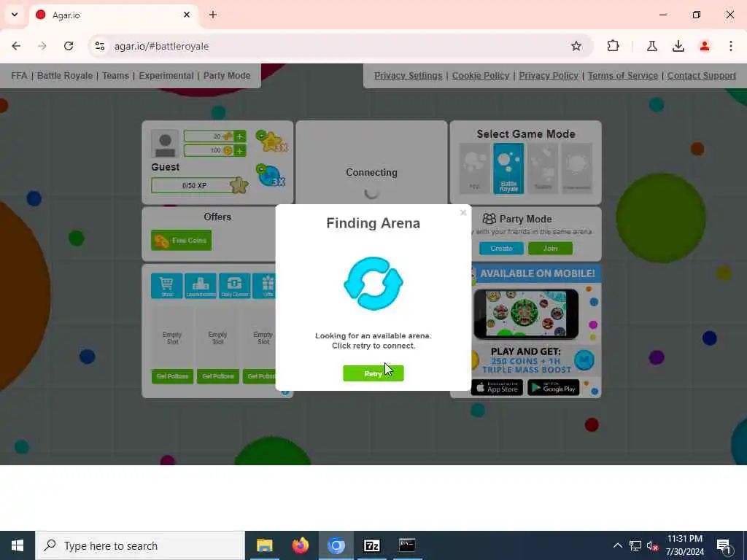Click the site information icon in address bar

99,46
